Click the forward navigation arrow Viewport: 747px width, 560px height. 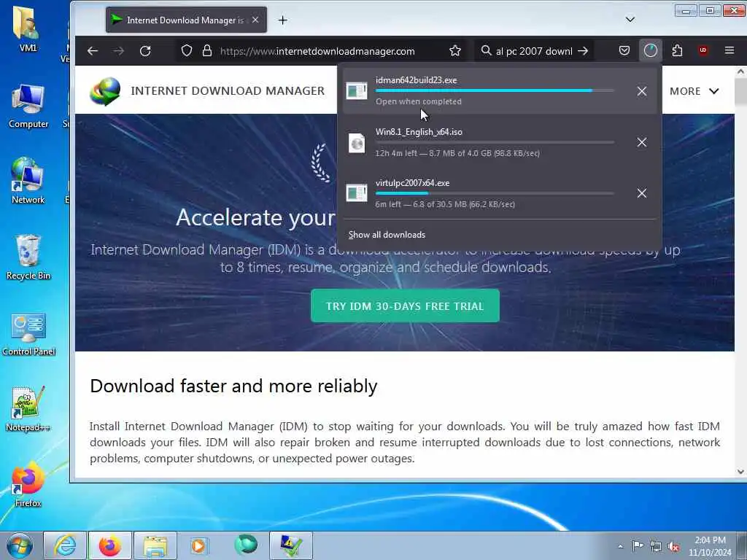119,51
